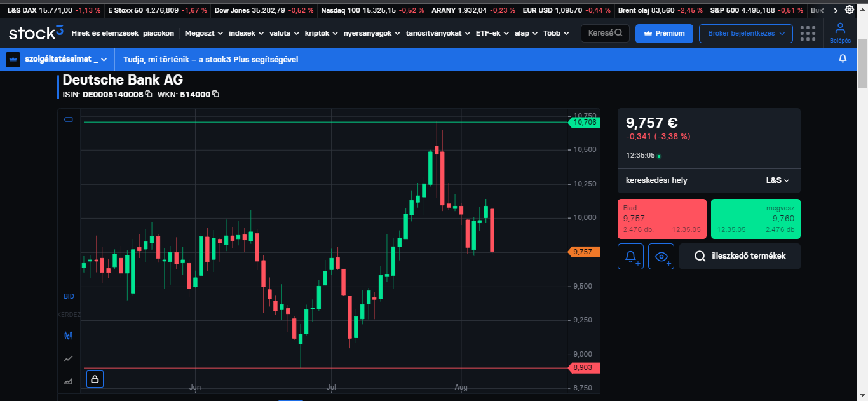Screen dimensions: 868x401
Task: Click the S&P 500 ticker quote
Action: pyautogui.click(x=756, y=10)
